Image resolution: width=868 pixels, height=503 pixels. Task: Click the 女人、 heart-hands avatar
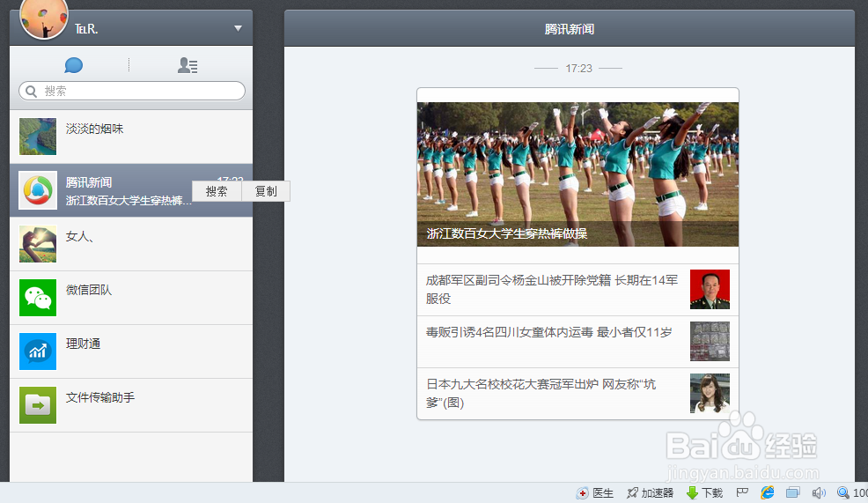(x=38, y=244)
